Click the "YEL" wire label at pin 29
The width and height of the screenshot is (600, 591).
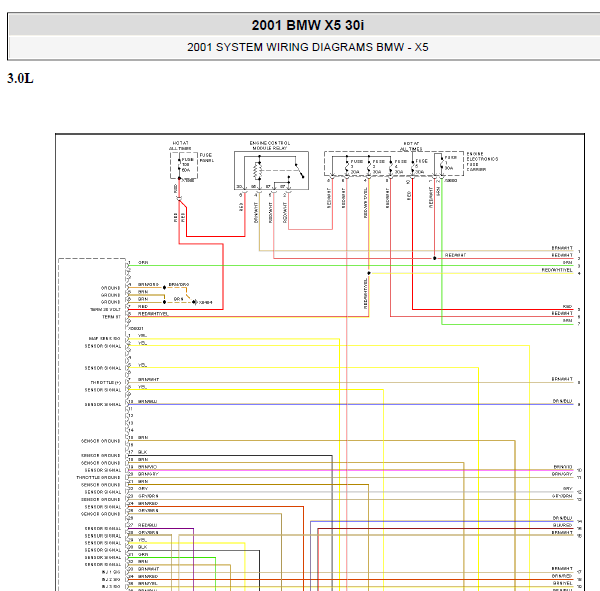coord(142,540)
